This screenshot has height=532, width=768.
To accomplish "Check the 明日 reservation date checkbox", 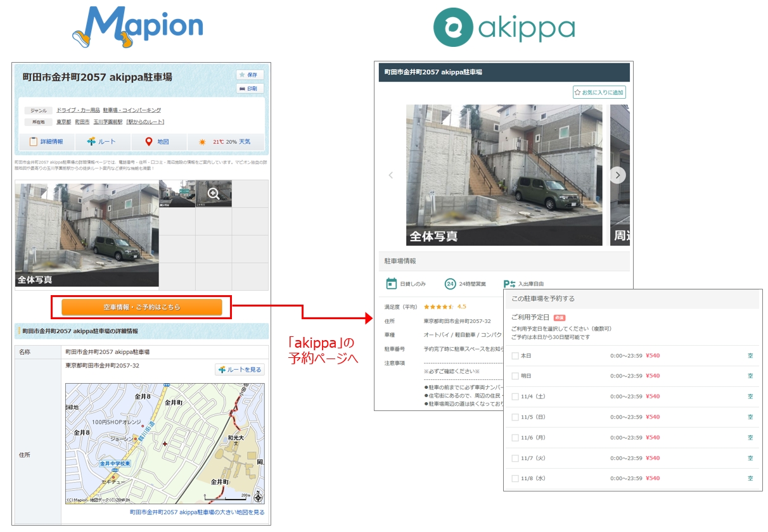I will [515, 376].
